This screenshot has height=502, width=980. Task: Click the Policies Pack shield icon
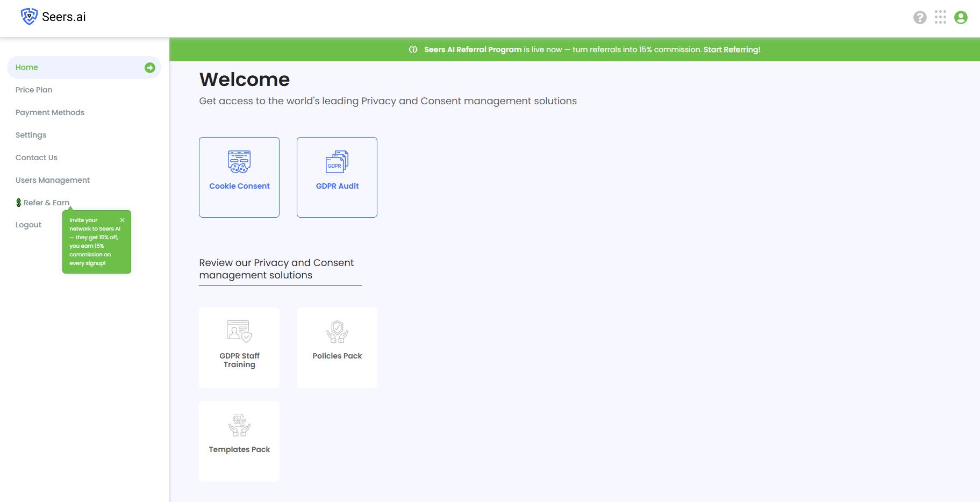(337, 332)
